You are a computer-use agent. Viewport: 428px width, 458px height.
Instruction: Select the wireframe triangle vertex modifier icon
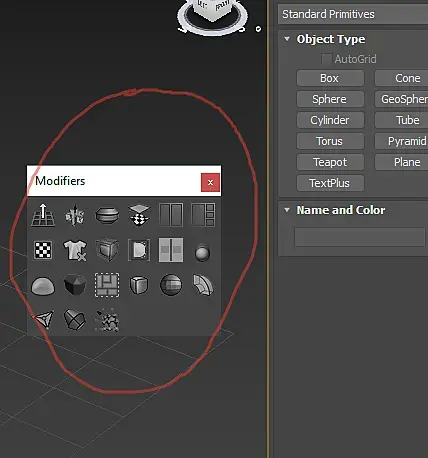[x=44, y=320]
